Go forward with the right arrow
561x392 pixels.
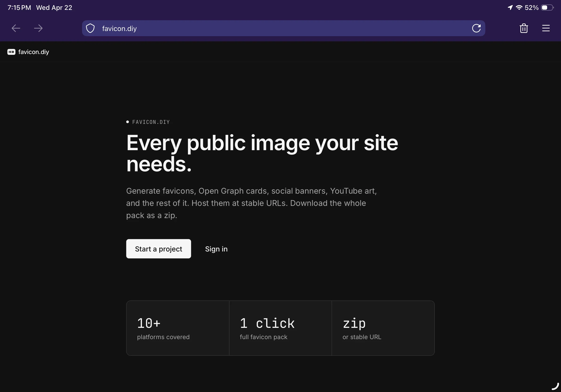[38, 28]
